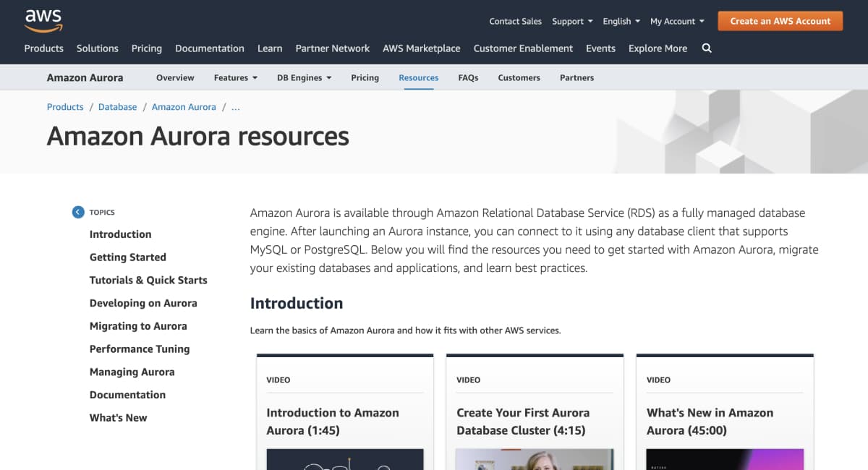Open the English language dropdown
The width and height of the screenshot is (868, 470).
pos(621,21)
